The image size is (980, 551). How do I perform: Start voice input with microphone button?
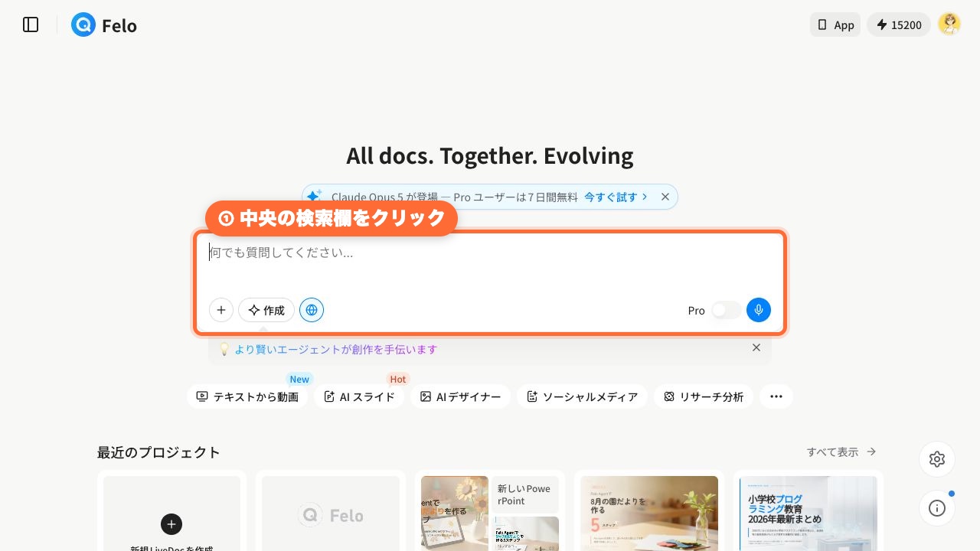pos(759,310)
